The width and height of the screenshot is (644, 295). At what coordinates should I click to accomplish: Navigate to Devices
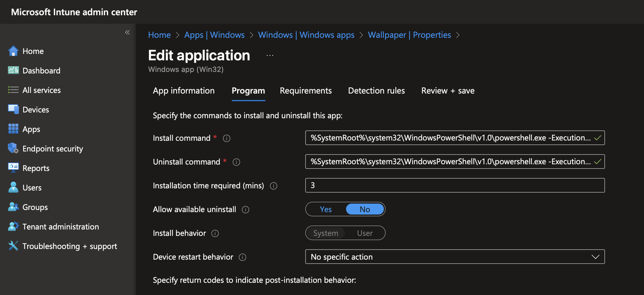pos(36,110)
